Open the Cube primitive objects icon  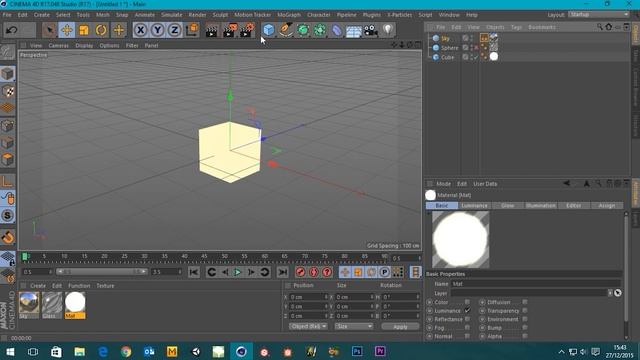tap(269, 30)
